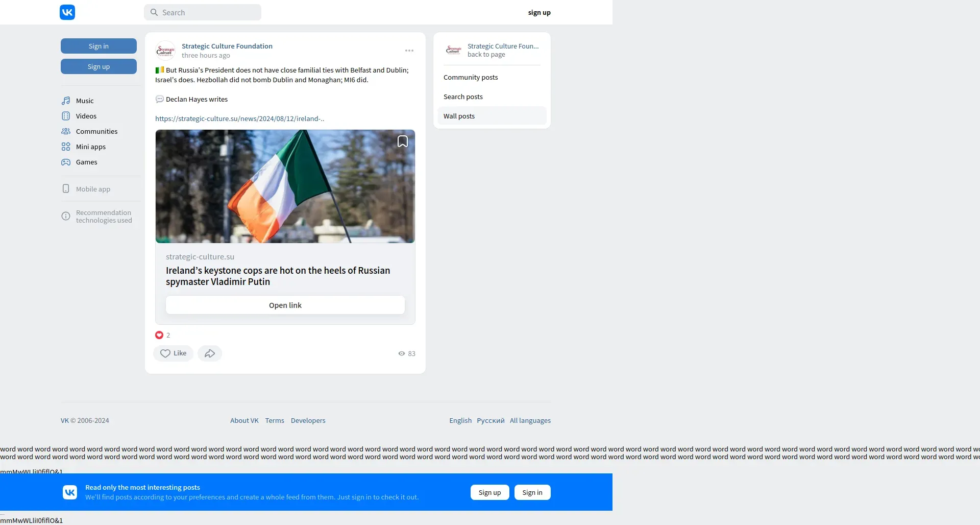Viewport: 980px width, 525px height.
Task: Click the view count 83
Action: (412, 353)
